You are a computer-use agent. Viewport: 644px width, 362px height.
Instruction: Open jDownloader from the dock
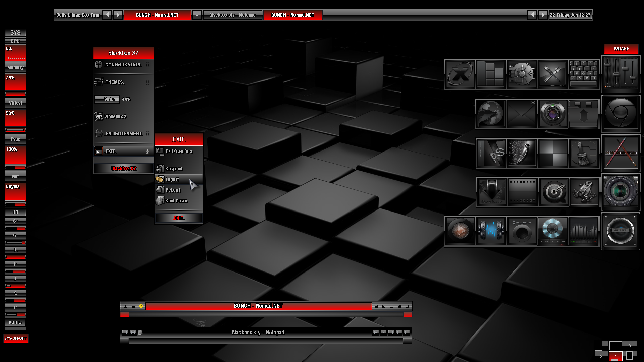[x=491, y=192]
